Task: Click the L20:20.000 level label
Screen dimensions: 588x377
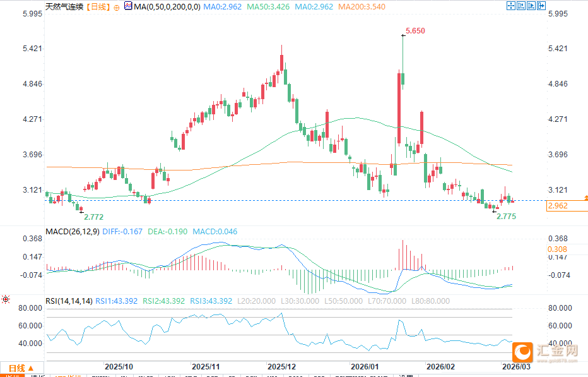Action: tap(257, 301)
